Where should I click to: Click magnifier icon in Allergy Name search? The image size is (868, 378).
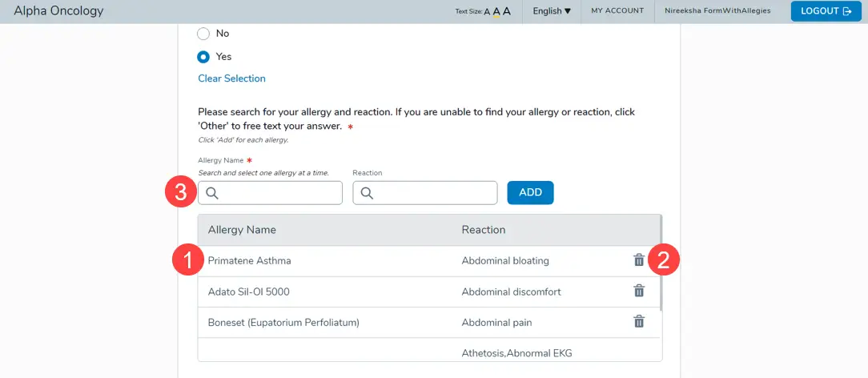coord(212,193)
